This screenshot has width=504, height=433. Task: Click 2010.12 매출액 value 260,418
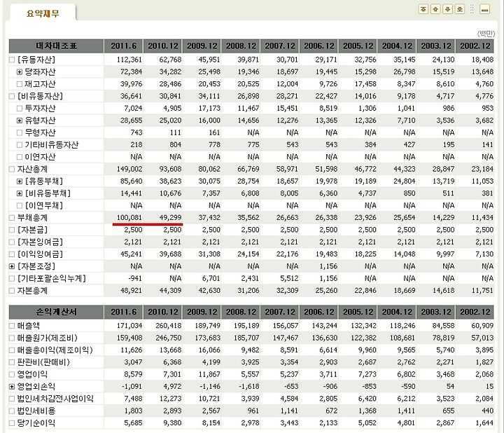169,326
